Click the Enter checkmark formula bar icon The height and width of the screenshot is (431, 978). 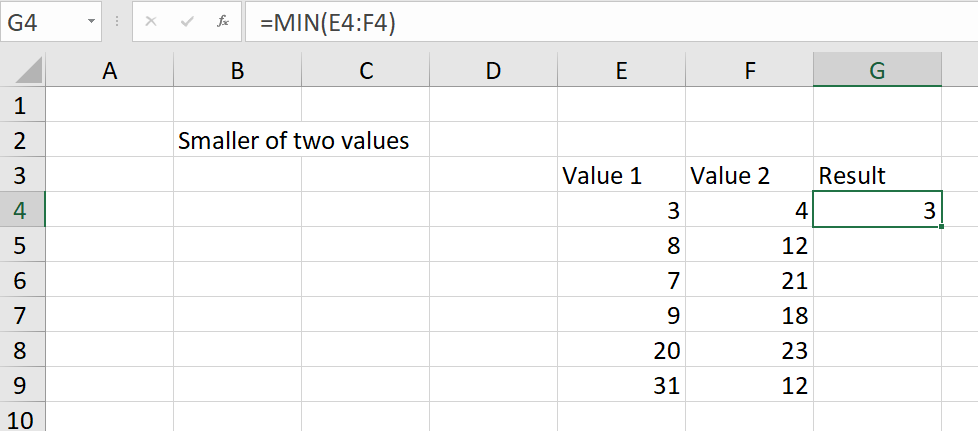[x=186, y=22]
